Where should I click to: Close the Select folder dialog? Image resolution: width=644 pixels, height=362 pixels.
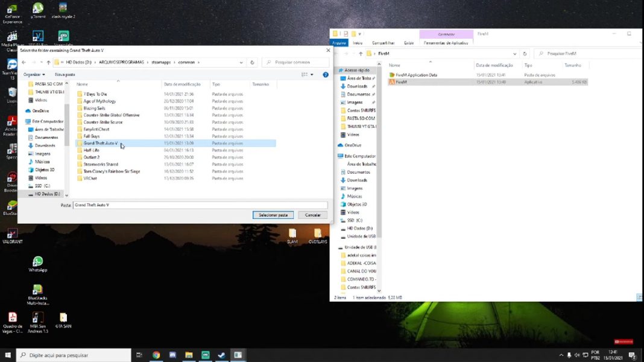(x=328, y=50)
